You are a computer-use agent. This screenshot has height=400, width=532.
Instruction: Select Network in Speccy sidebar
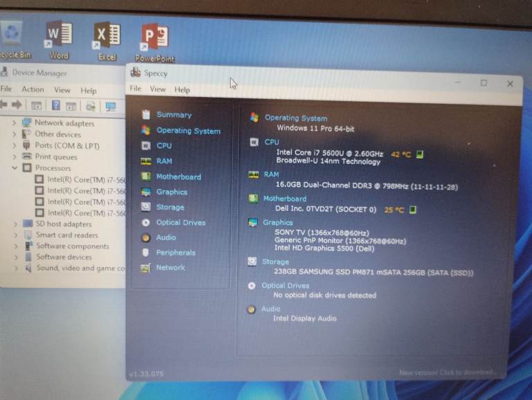[170, 267]
